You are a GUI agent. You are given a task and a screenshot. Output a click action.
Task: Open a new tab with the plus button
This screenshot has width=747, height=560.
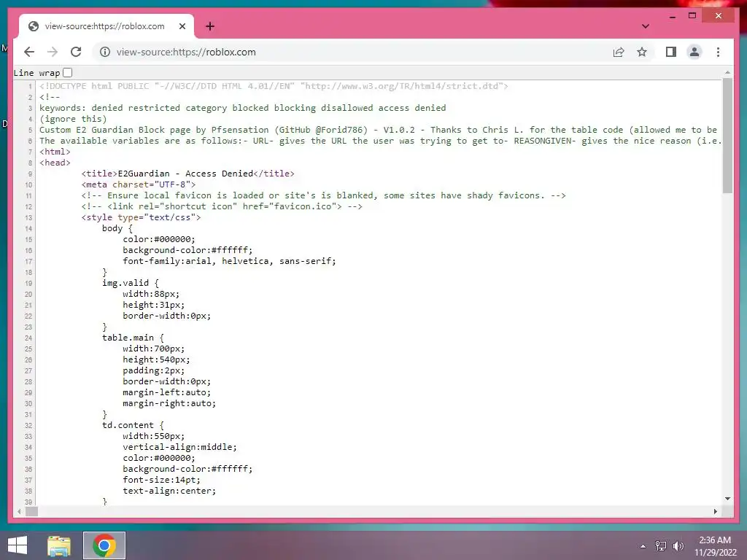[x=209, y=26]
